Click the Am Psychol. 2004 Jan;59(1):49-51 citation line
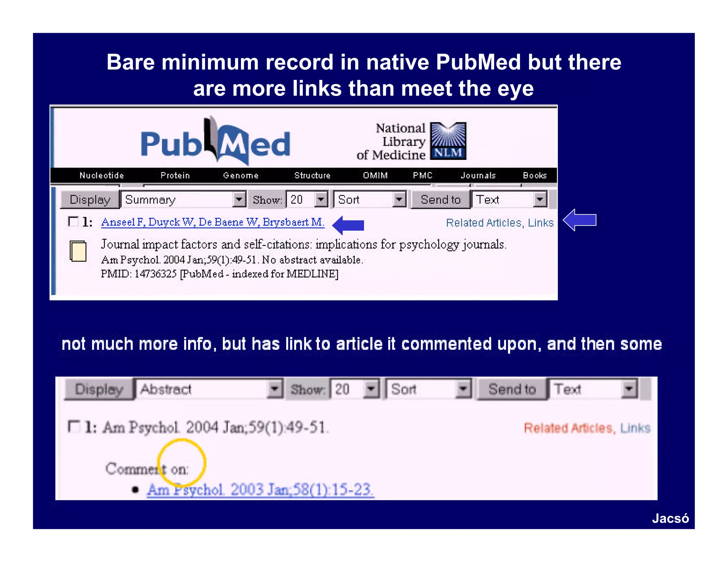 pyautogui.click(x=216, y=427)
